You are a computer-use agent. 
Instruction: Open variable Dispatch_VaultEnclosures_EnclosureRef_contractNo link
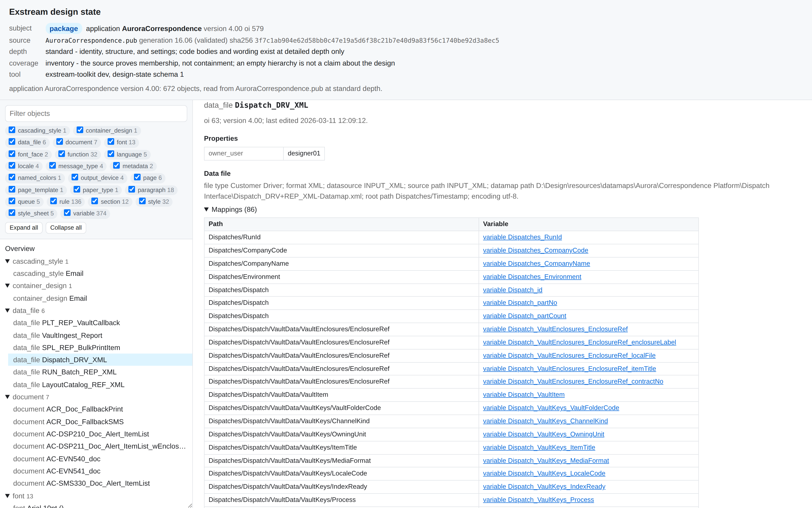[x=573, y=381]
